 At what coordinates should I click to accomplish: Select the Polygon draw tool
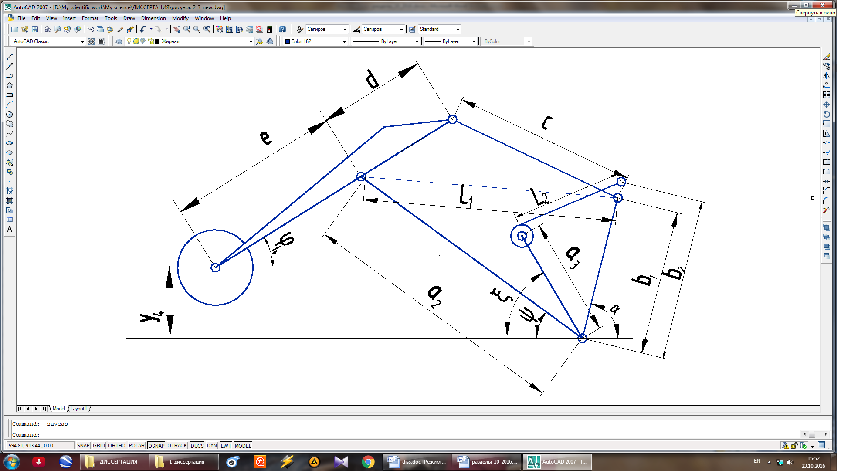point(10,85)
